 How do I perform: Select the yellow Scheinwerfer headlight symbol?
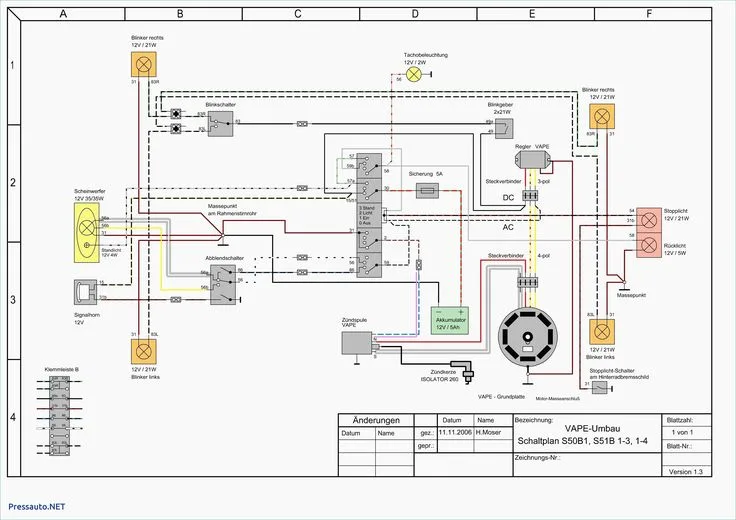[x=87, y=232]
